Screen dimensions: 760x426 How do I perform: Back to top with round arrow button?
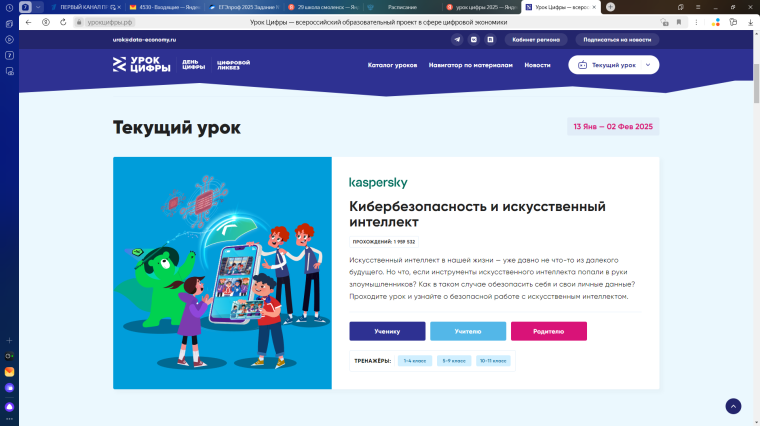coord(733,406)
